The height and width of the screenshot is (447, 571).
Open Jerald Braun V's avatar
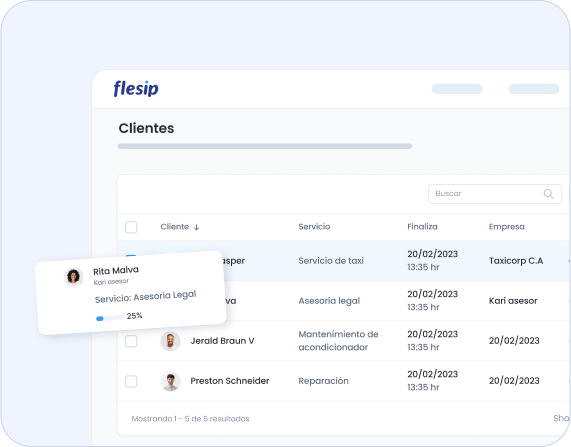click(x=170, y=341)
